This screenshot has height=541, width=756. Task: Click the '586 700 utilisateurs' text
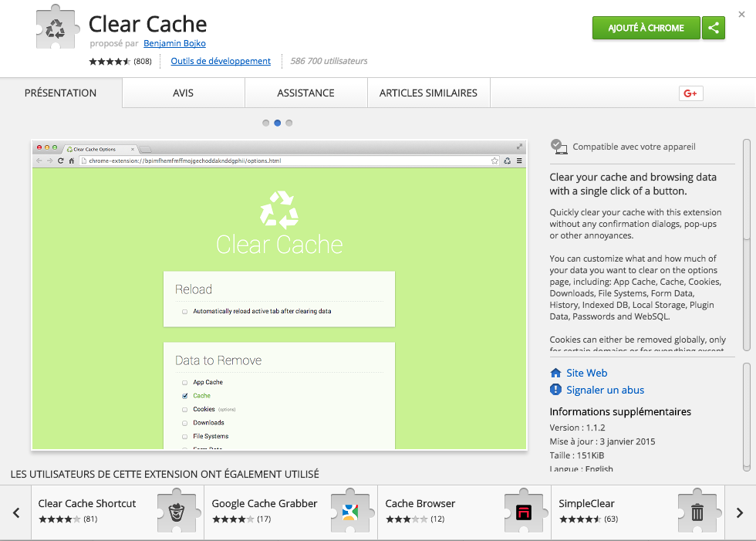pos(329,61)
